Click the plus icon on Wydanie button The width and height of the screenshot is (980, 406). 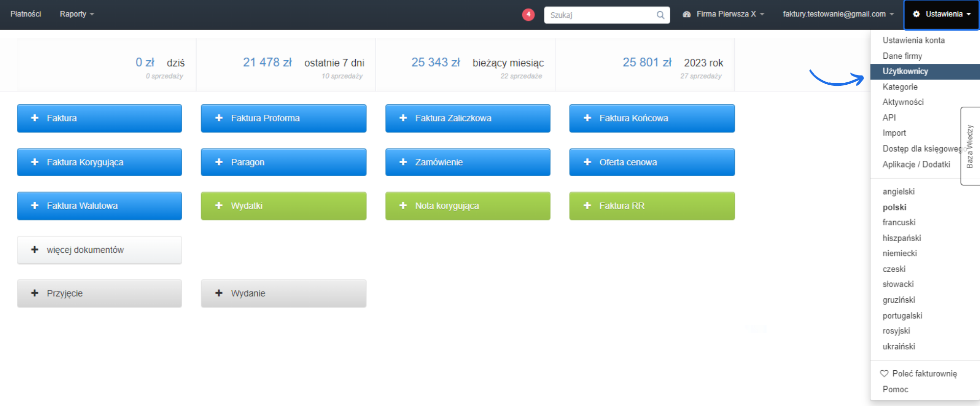[219, 293]
